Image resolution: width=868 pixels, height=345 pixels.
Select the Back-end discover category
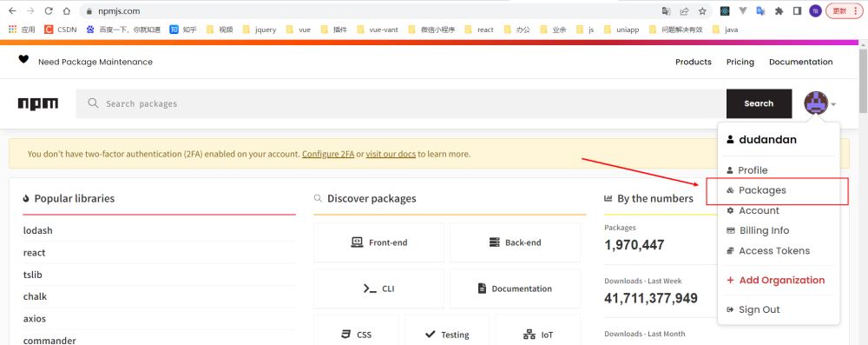(515, 242)
